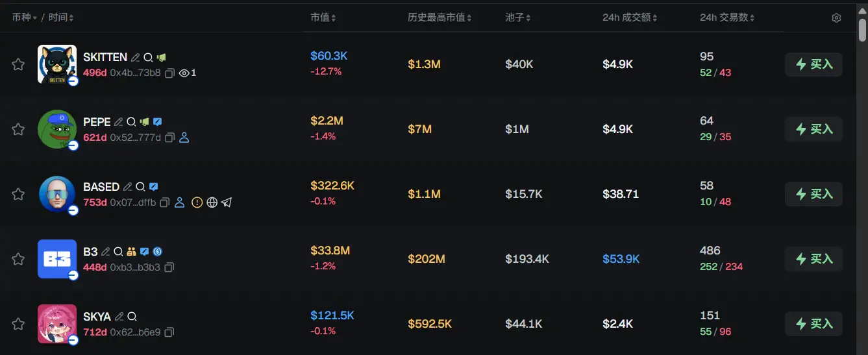
Task: Click the yellow warning icon on BASED
Action: tap(197, 202)
